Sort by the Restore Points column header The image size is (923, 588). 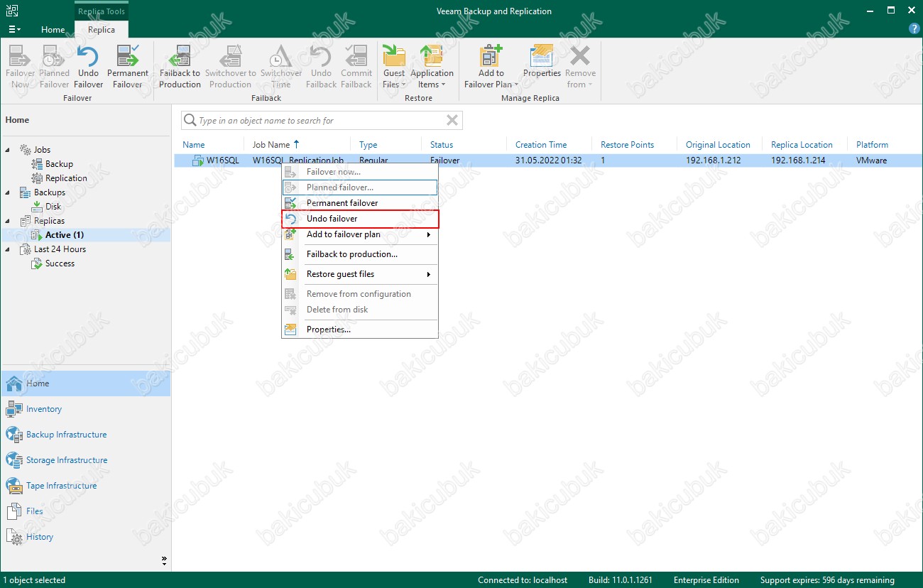tap(627, 144)
